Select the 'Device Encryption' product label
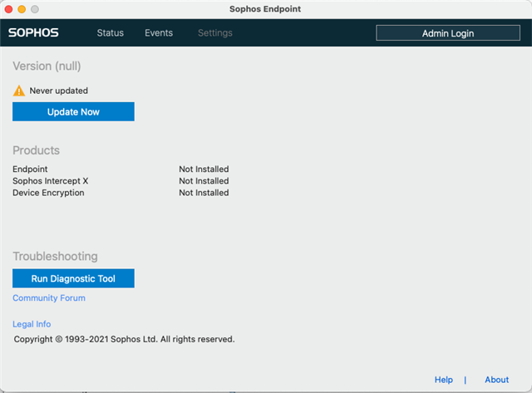This screenshot has height=393, width=532. pyautogui.click(x=48, y=193)
